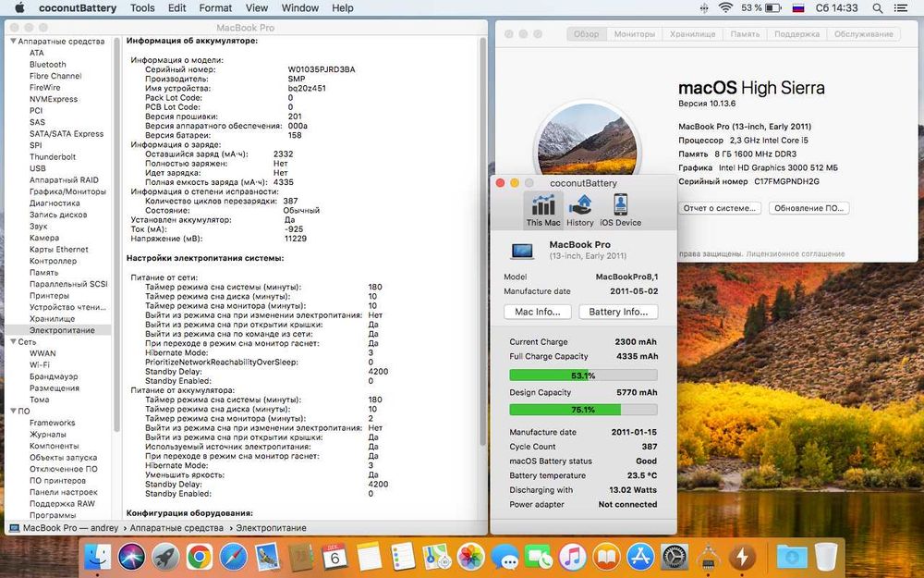Collapse Сеть tree section
Image resolution: width=924 pixels, height=578 pixels.
[x=13, y=342]
